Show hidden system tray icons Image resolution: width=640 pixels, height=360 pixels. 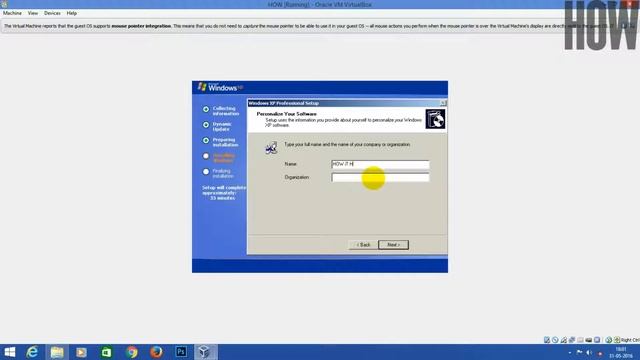[570, 353]
